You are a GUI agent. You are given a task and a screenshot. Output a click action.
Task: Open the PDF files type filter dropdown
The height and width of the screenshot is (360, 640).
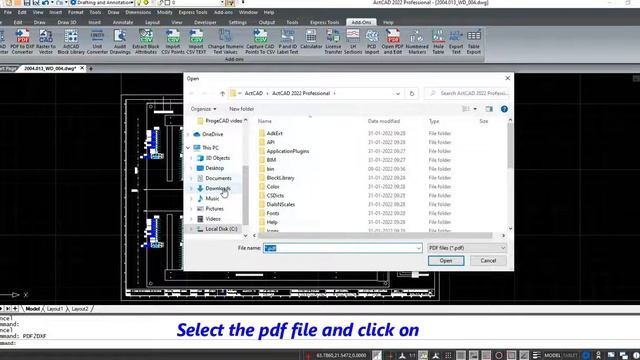(467, 248)
